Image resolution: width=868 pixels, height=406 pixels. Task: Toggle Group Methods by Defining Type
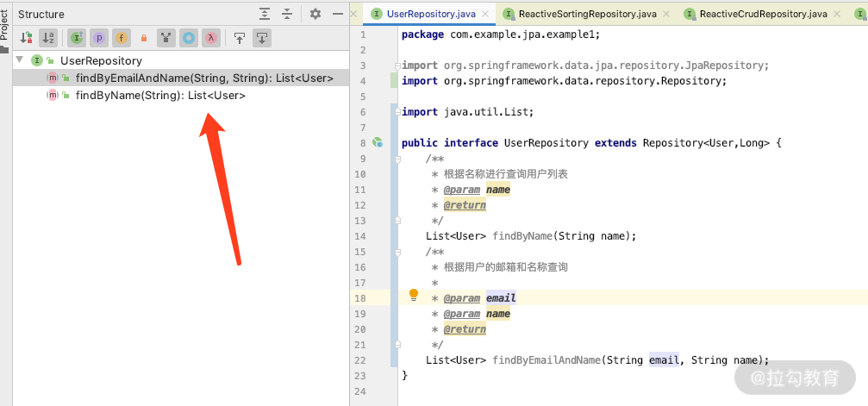(x=166, y=38)
